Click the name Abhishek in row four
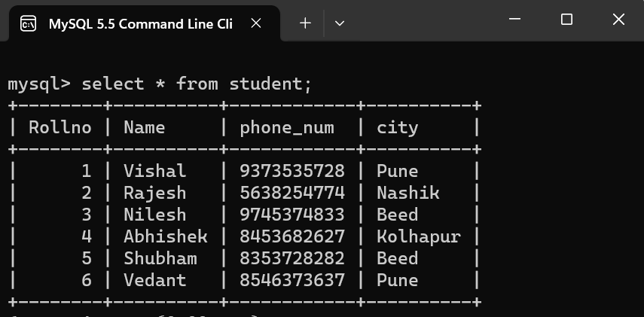The width and height of the screenshot is (644, 317). tap(166, 236)
